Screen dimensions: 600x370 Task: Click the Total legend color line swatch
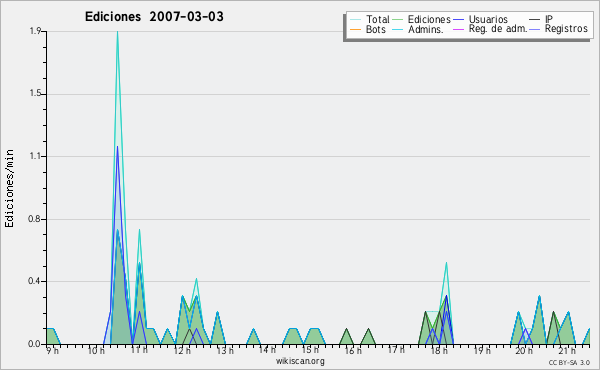[355, 19]
